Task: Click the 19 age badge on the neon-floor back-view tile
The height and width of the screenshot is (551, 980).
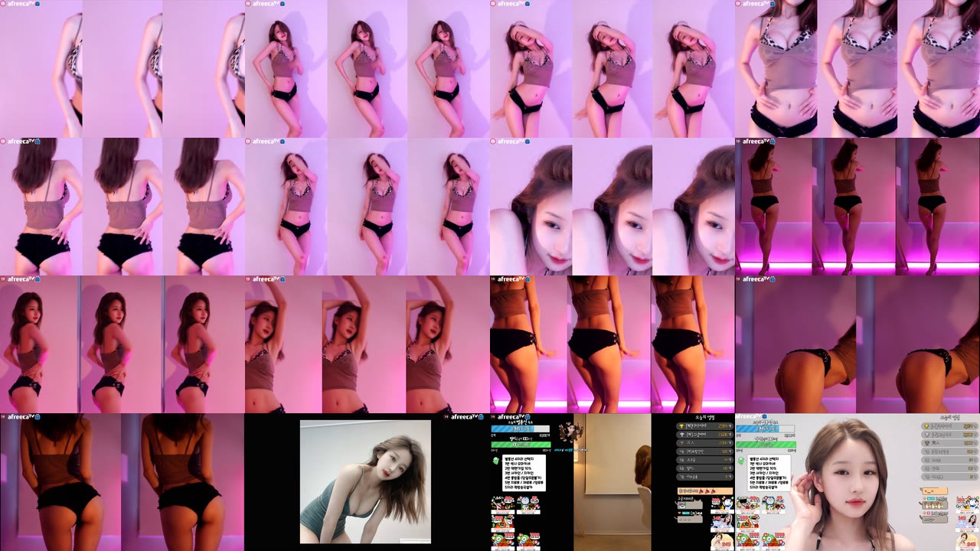Action: click(738, 142)
